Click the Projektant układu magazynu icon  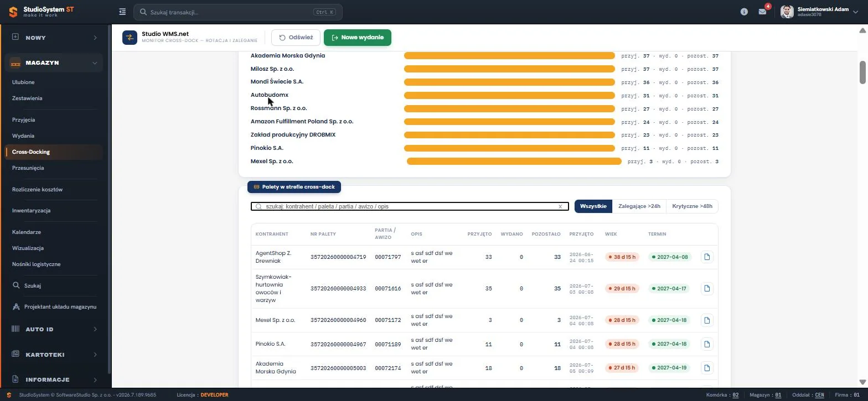point(16,306)
